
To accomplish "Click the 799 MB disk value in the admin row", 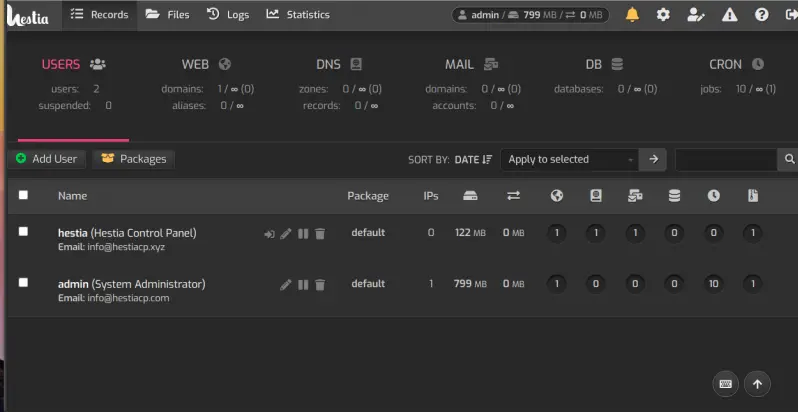I will point(470,284).
